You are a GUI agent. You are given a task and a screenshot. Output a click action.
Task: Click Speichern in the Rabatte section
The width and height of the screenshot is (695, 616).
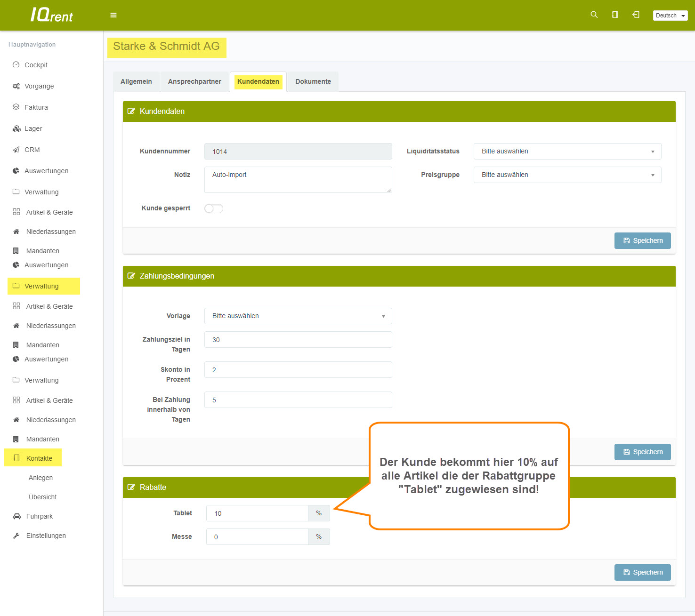pyautogui.click(x=642, y=572)
